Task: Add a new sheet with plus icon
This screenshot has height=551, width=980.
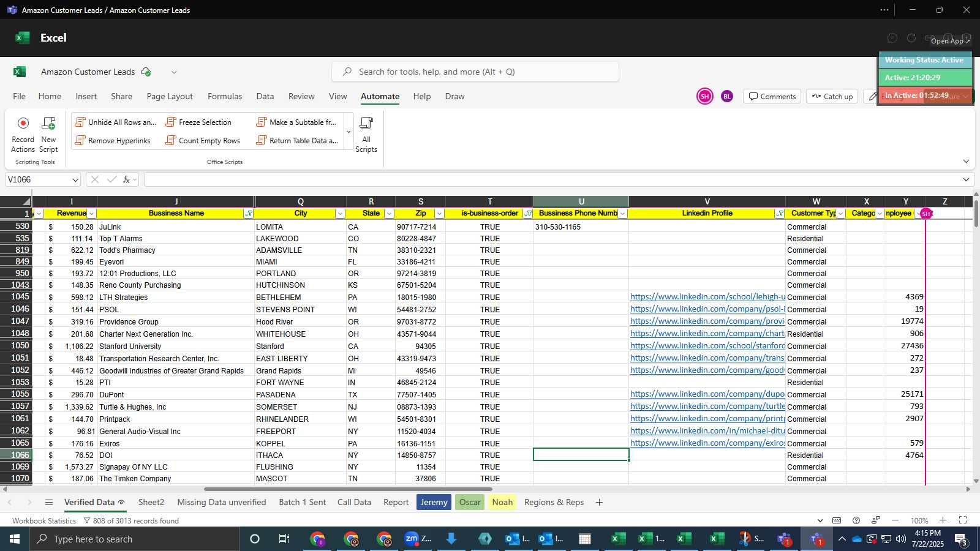Action: click(599, 502)
